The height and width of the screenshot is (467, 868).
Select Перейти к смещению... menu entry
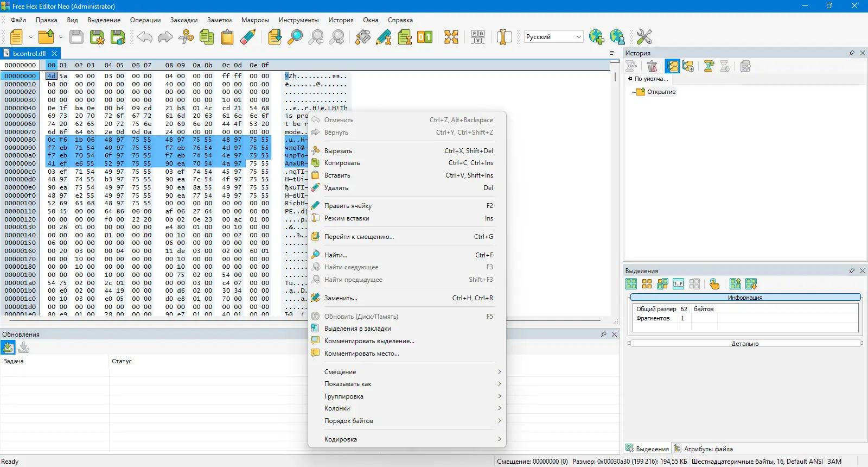(x=359, y=237)
